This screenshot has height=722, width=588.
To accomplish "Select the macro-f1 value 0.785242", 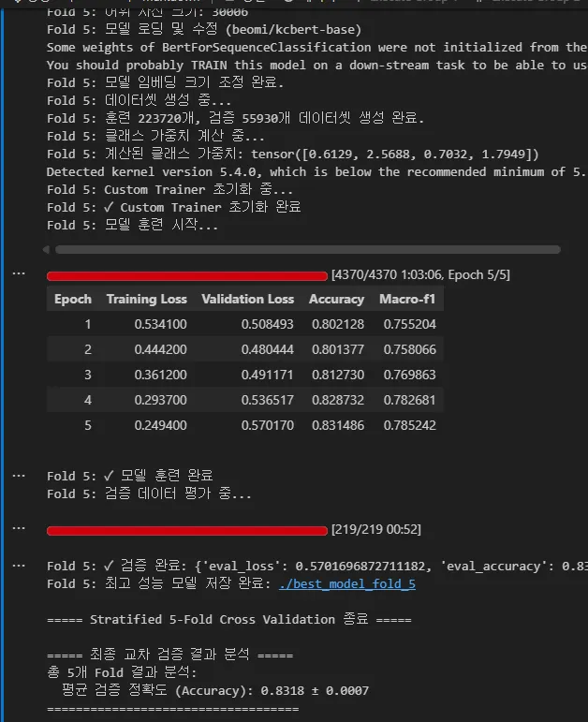I will pyautogui.click(x=410, y=425).
